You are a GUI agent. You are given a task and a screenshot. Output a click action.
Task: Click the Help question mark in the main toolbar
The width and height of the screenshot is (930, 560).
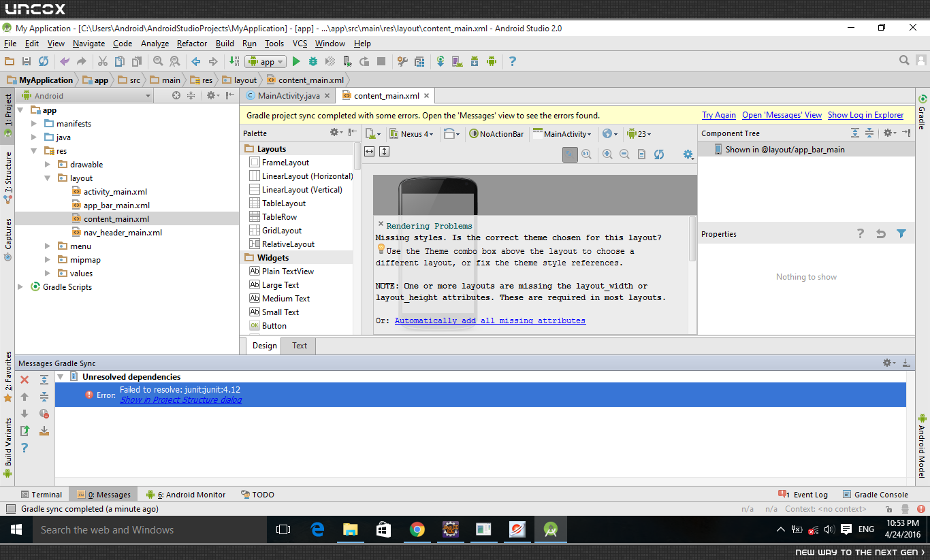(513, 61)
